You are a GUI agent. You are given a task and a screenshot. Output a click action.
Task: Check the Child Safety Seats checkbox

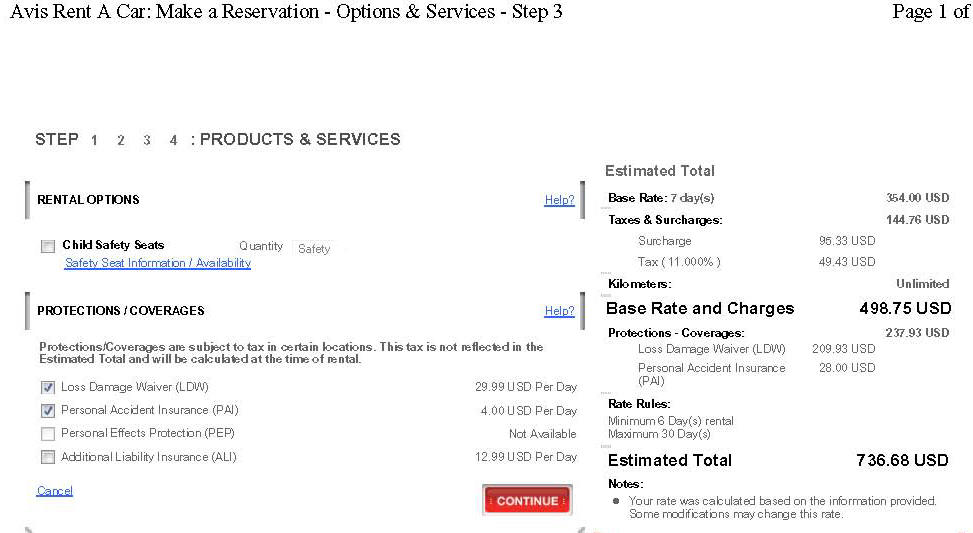tap(48, 246)
